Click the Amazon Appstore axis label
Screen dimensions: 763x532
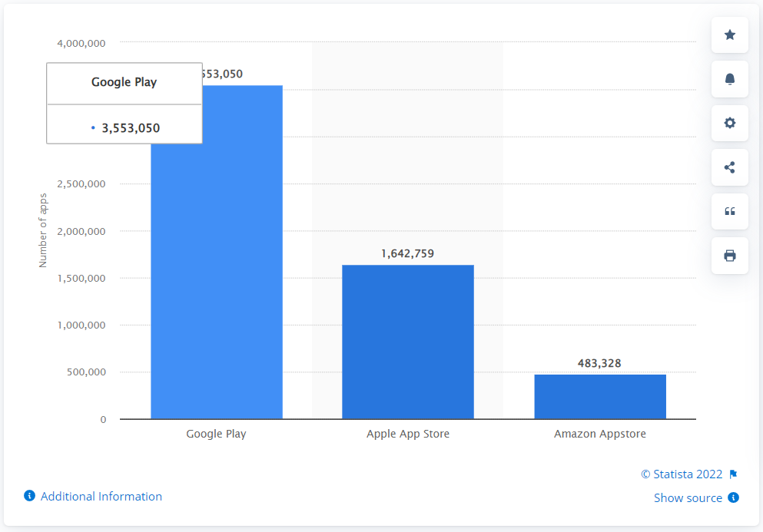click(600, 434)
